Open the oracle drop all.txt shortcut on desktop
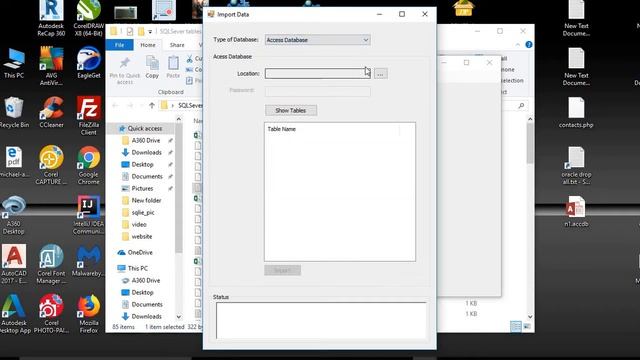The width and height of the screenshot is (640, 360). (x=576, y=165)
